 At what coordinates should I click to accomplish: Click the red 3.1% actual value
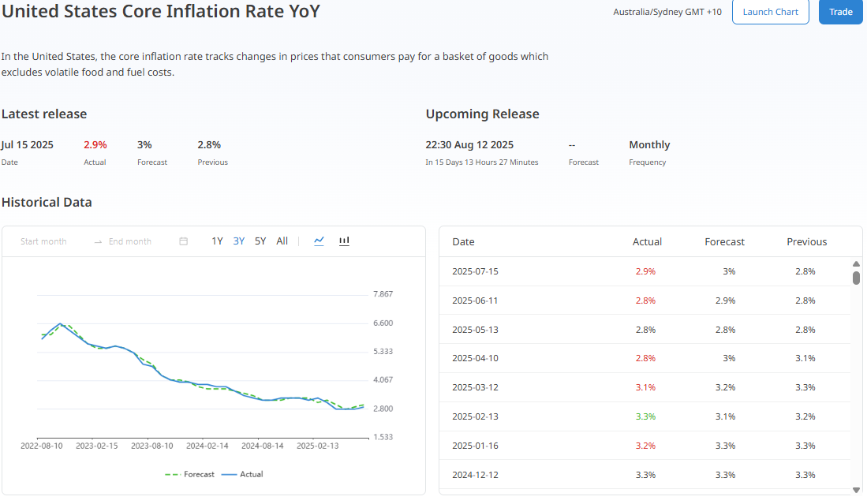645,387
